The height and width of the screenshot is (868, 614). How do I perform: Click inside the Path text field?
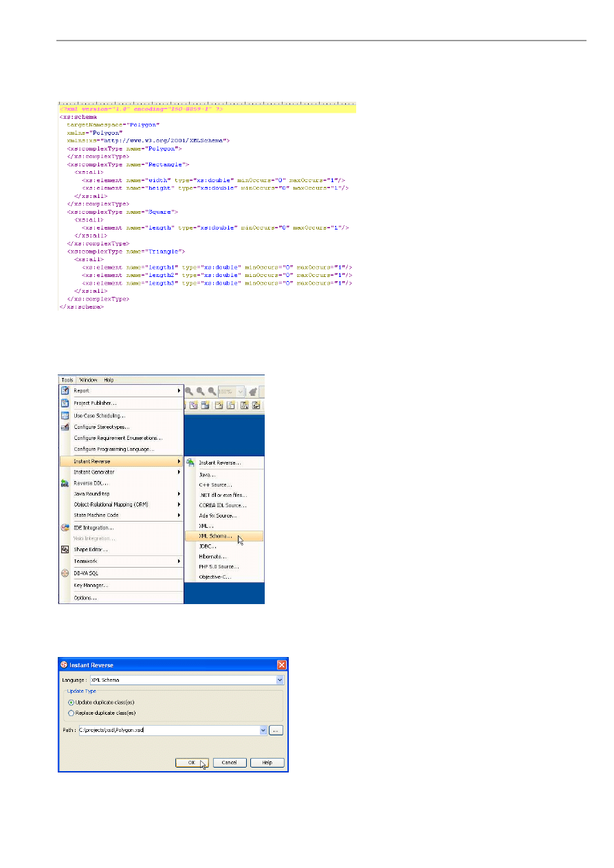click(168, 731)
